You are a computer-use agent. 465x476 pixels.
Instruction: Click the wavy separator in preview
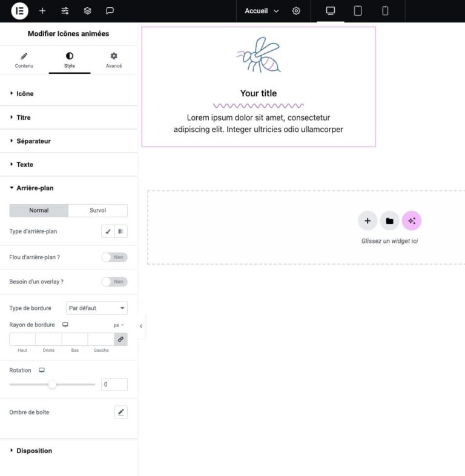coord(259,105)
